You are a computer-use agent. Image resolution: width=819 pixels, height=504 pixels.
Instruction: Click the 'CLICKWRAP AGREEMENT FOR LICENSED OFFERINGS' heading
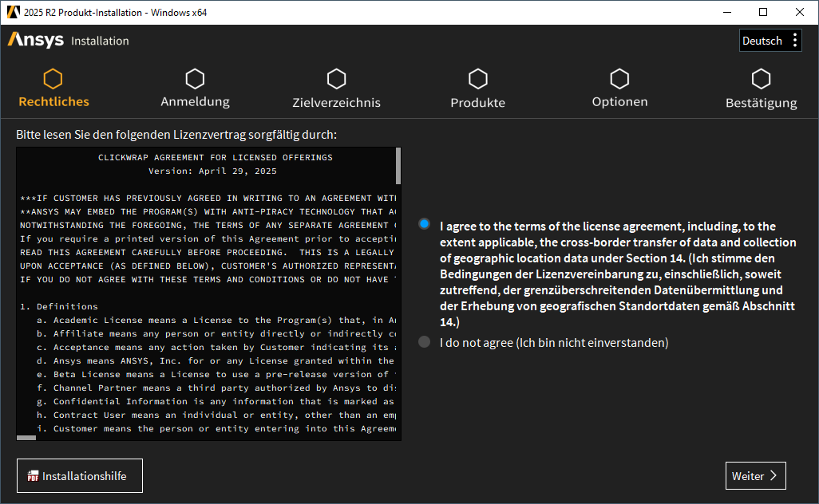(x=216, y=158)
